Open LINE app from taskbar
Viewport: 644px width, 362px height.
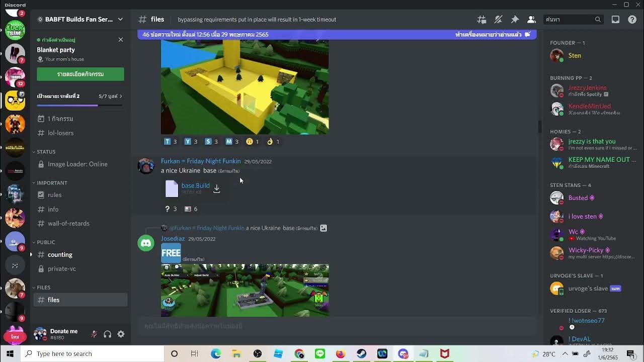(x=320, y=353)
